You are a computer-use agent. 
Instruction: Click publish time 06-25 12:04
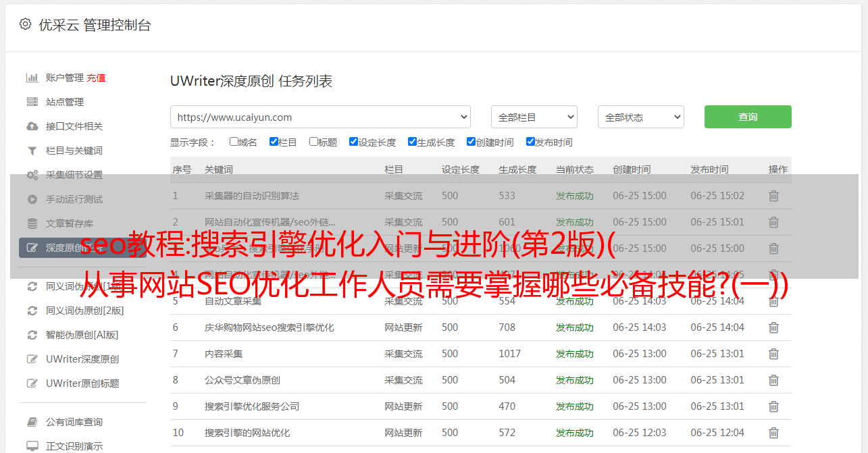point(717,433)
